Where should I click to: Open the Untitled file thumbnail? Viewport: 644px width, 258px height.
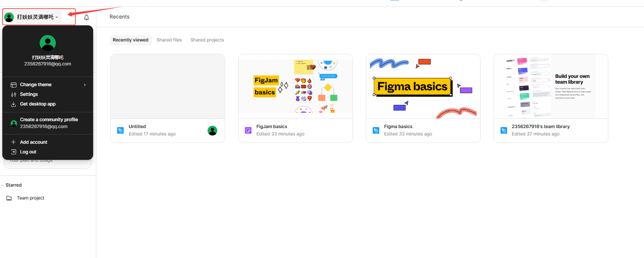168,87
